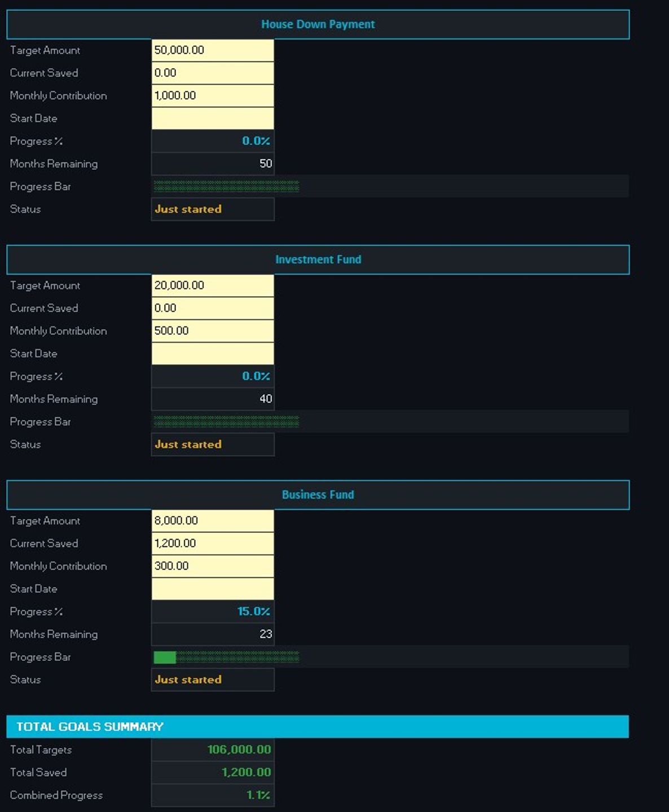Click Business Fund months remaining 23
669x812 pixels.
click(x=213, y=634)
